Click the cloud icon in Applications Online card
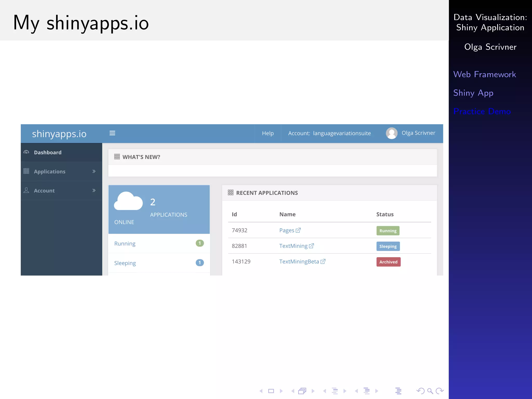 [128, 201]
